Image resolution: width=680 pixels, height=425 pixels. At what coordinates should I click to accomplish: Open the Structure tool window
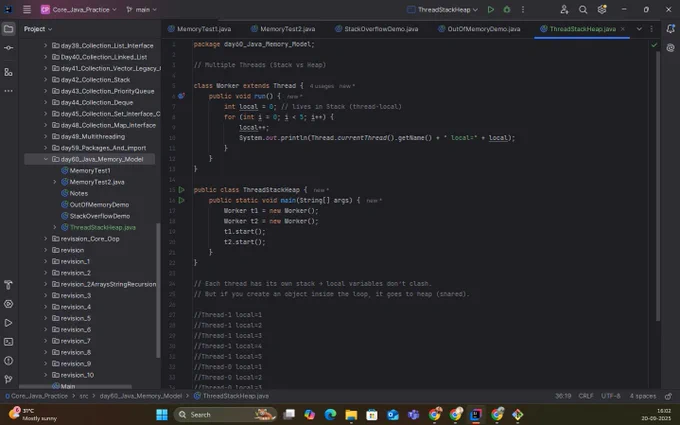(8, 72)
